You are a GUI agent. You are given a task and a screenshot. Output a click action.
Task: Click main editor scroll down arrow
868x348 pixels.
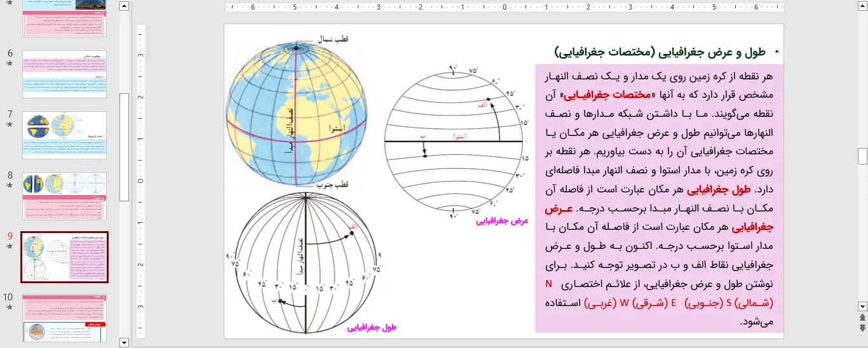coord(862,305)
